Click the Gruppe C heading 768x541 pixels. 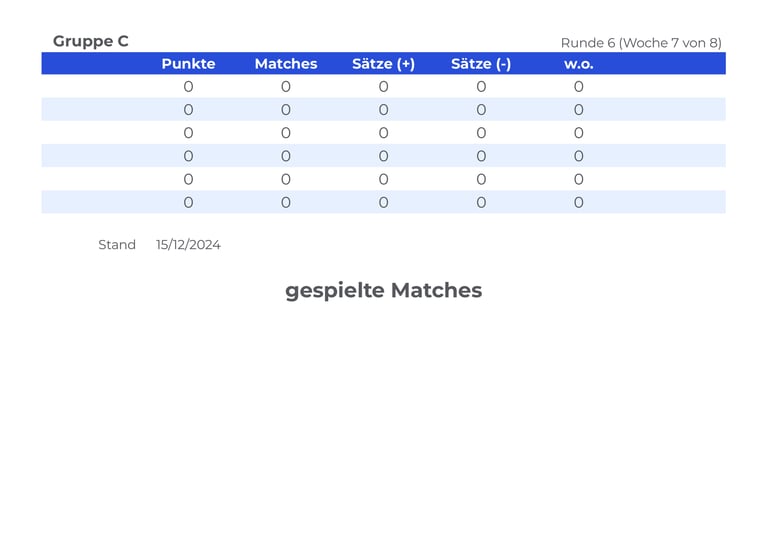tap(91, 41)
